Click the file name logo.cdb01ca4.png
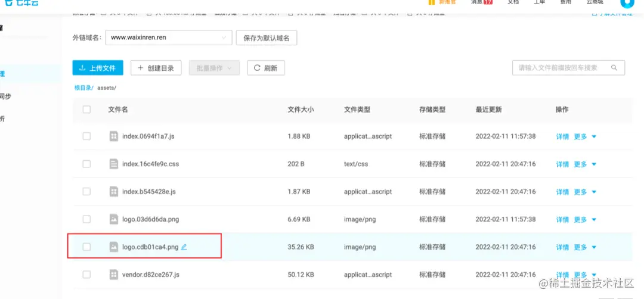Viewport: 644px width, 299px height. point(150,247)
